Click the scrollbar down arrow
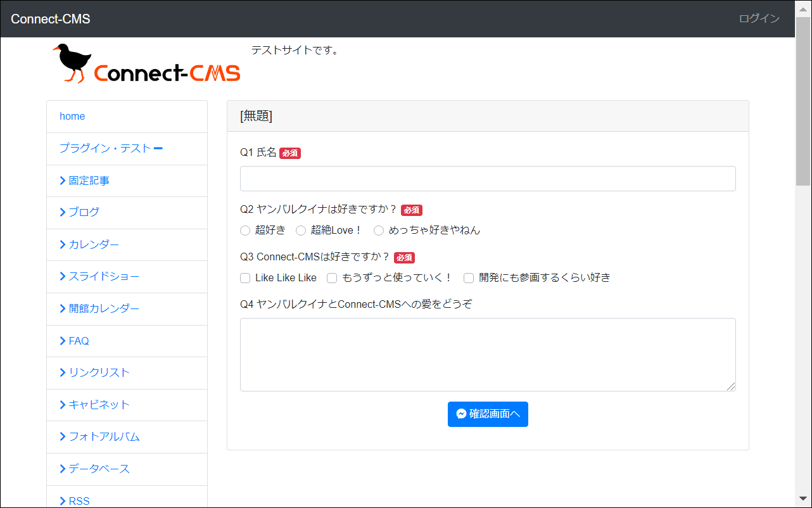 coord(803,498)
